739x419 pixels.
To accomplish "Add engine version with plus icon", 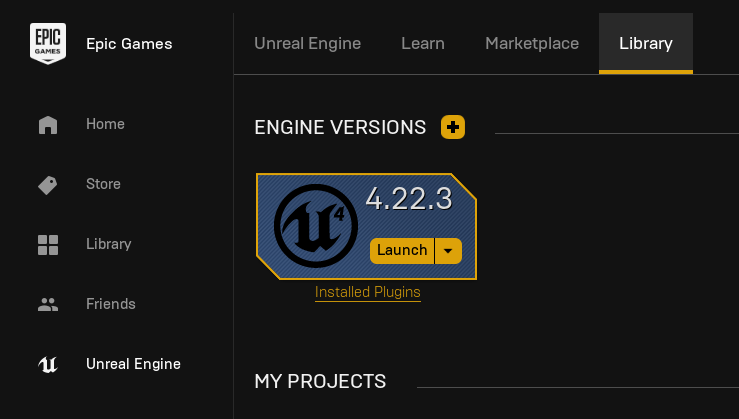I will [x=453, y=127].
